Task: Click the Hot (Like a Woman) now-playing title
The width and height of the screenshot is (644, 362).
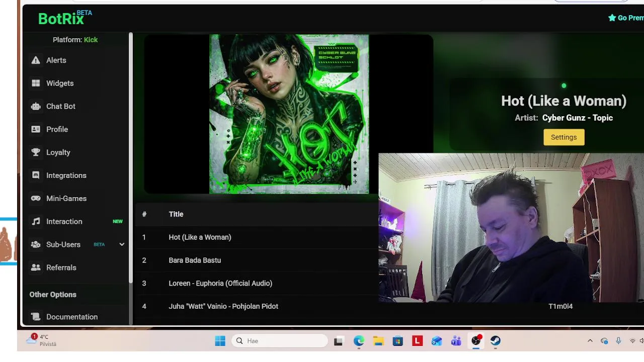Action: 563,101
